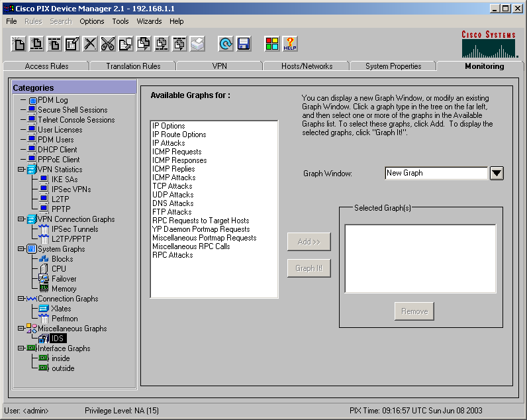Select YP Daemon Portmap Requests entry
The width and height of the screenshot is (527, 420).
coord(201,229)
